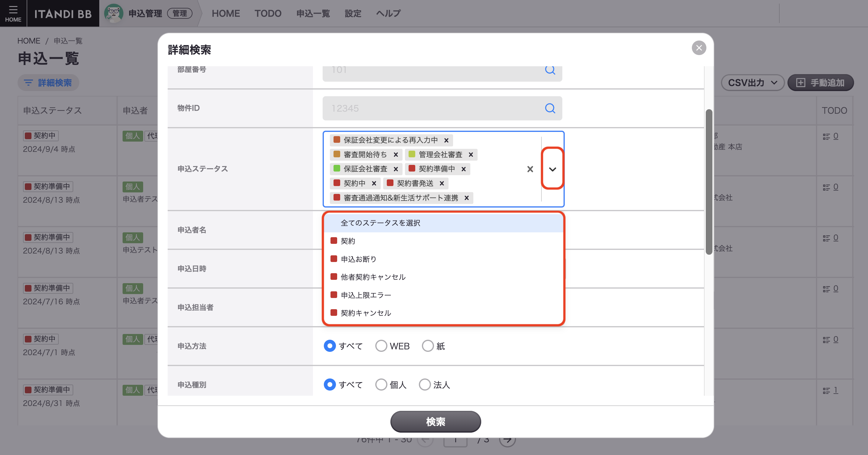Open TODO in top navigation
Screen dimensions: 868x455
(268, 14)
